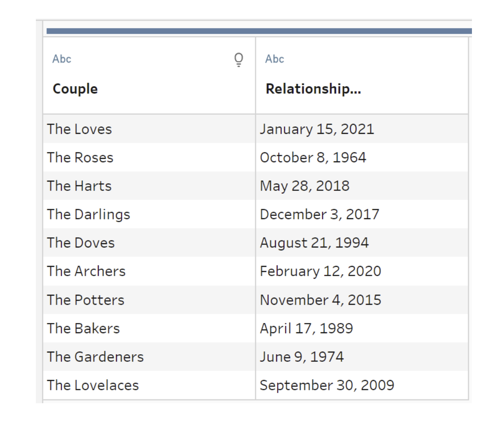Select the February 12, 2020 value
Viewport: 504px width, 426px height.
320,271
